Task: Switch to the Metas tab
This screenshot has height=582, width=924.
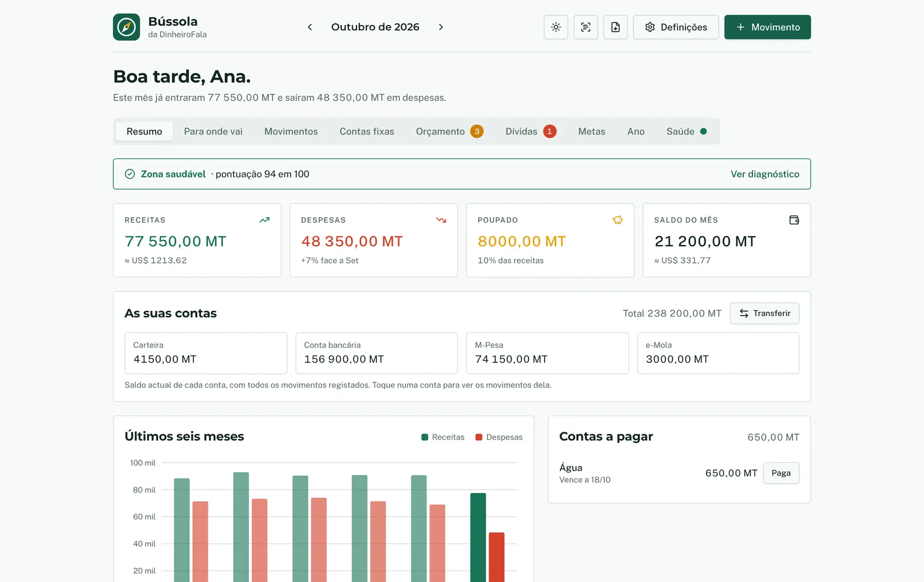Action: [591, 131]
